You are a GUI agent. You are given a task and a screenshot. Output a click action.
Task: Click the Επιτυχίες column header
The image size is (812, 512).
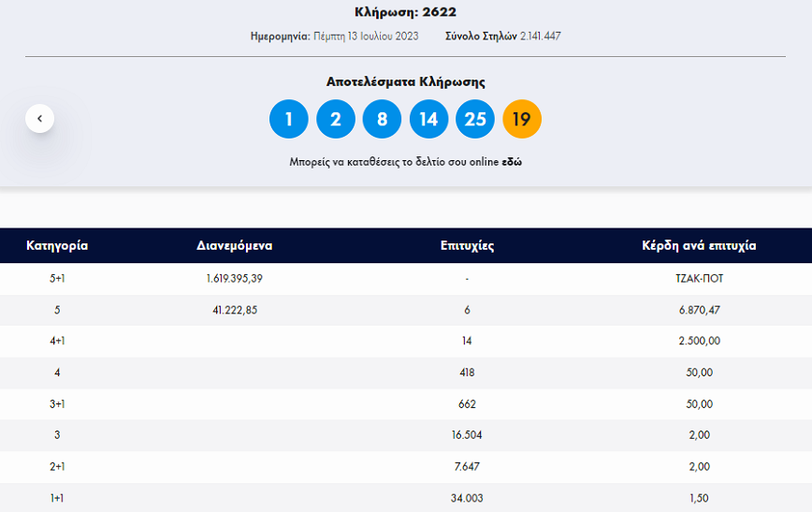click(467, 246)
